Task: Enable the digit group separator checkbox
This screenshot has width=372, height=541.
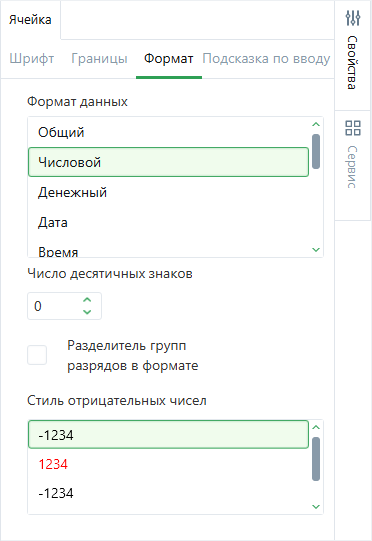Action: point(37,355)
